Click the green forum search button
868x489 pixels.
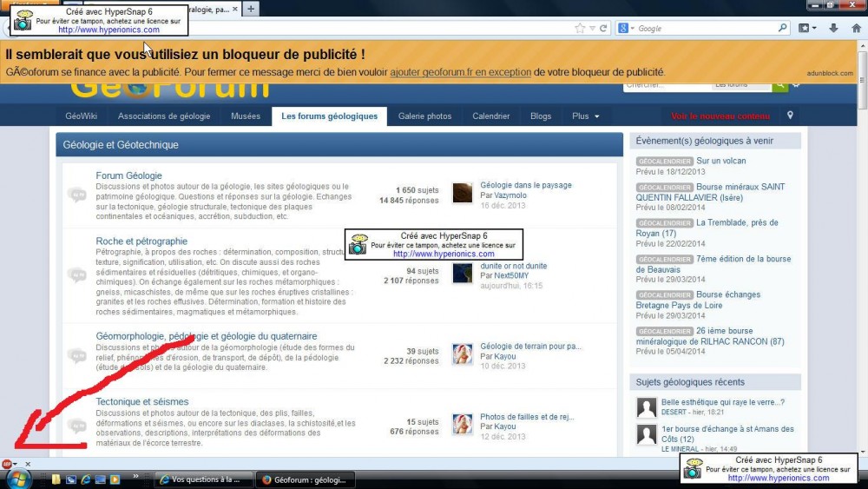pos(779,84)
